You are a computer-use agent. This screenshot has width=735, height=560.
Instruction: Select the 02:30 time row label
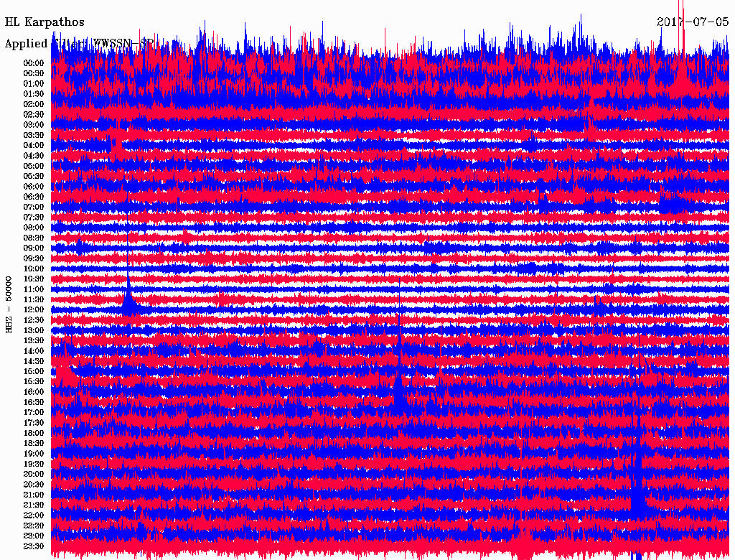click(34, 115)
